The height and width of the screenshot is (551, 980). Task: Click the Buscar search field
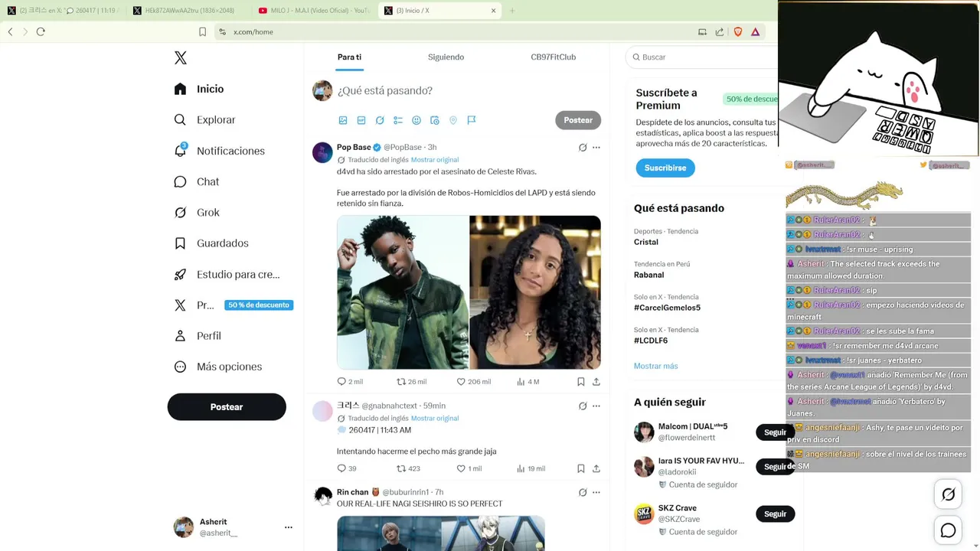tap(703, 57)
